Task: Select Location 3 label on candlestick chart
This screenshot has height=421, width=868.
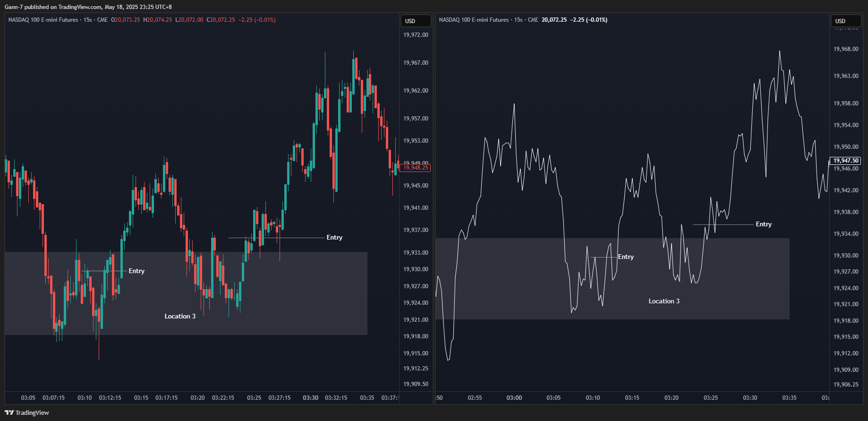Action: [x=180, y=316]
